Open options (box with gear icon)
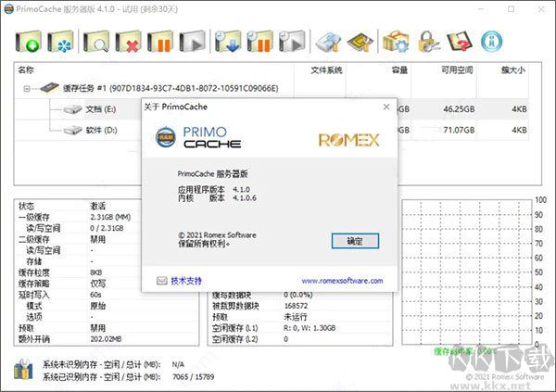556x392 pixels. (x=396, y=42)
